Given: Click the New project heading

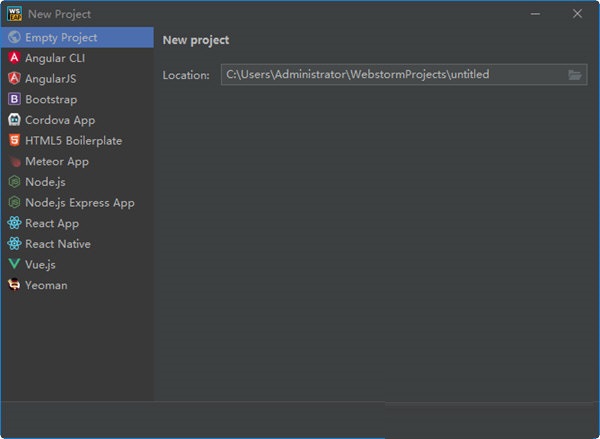Looking at the screenshot, I should [x=196, y=40].
